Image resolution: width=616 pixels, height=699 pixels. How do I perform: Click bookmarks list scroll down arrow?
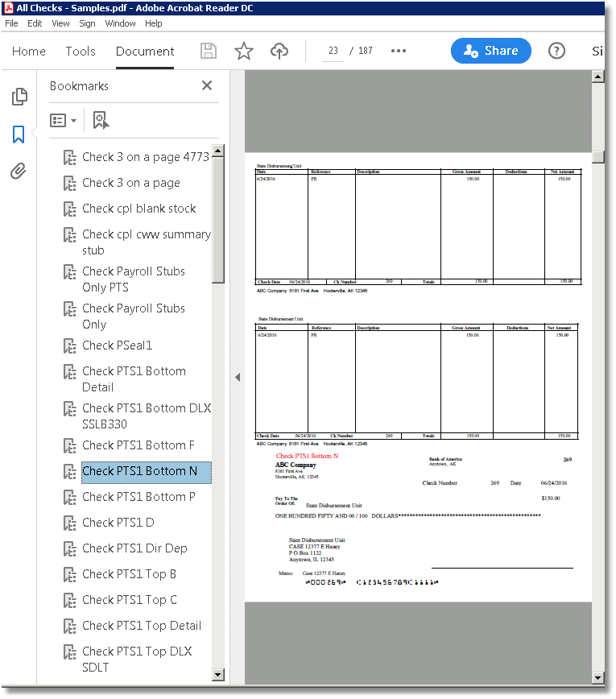(218, 674)
